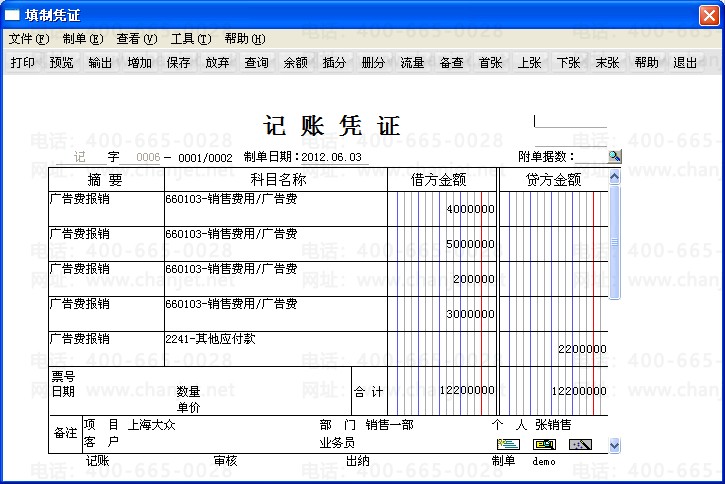Select the 660103 account in the 200000 row
725x484 pixels.
pyautogui.click(x=276, y=279)
